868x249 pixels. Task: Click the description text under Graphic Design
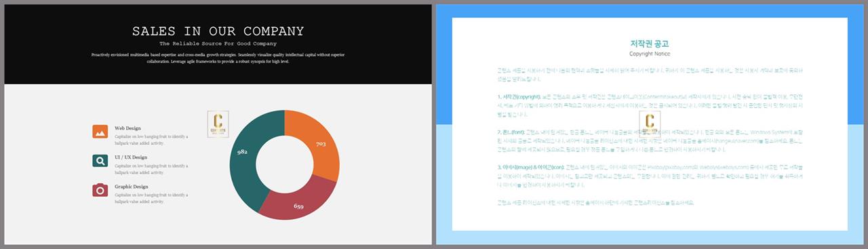pyautogui.click(x=151, y=198)
